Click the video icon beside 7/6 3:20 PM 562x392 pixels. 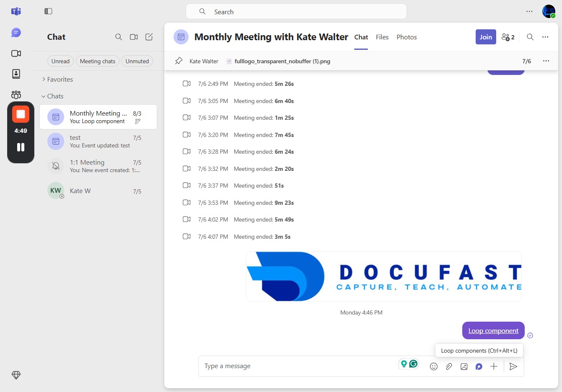pos(186,135)
